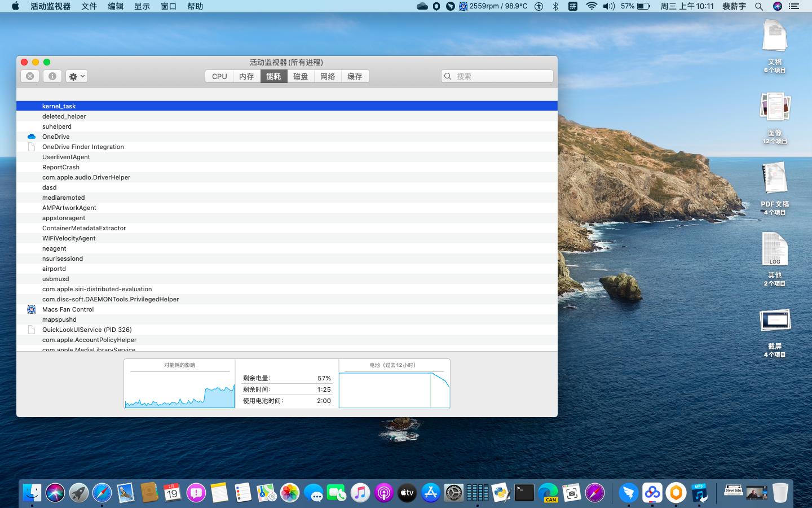Click the OneDrive cloud icon in process list
The image size is (812, 508).
click(x=31, y=136)
